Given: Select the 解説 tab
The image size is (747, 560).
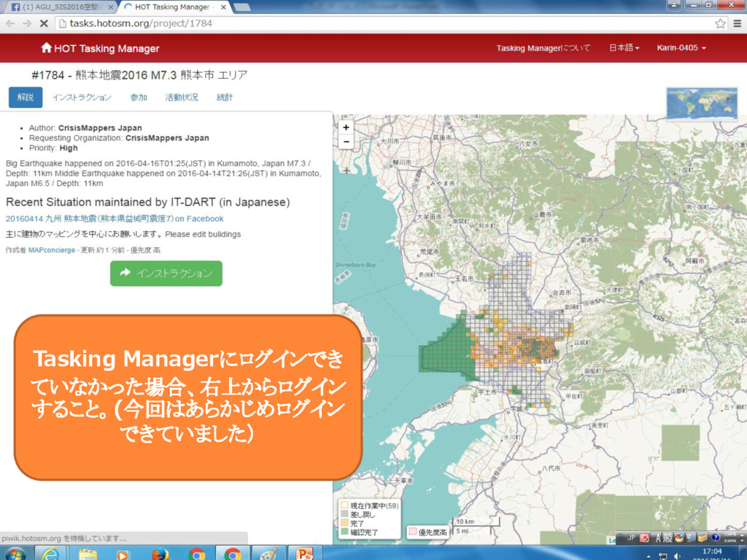Looking at the screenshot, I should coord(26,97).
